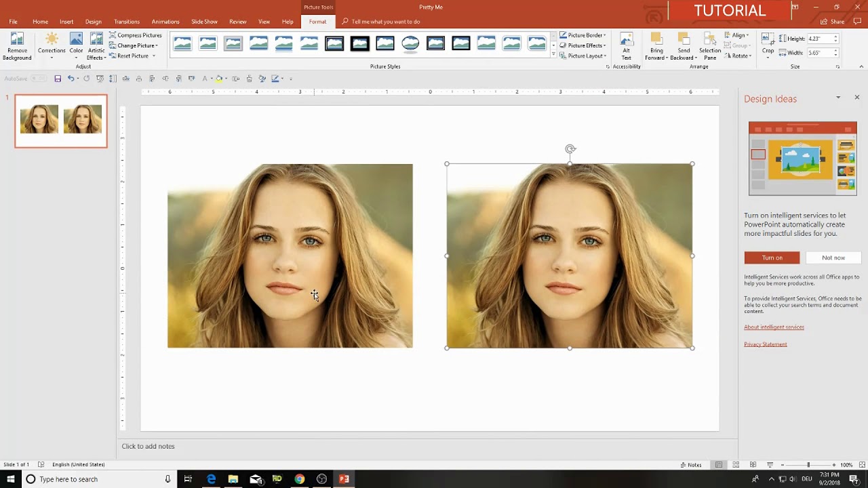The height and width of the screenshot is (488, 868).
Task: Open Microsoft Edge from the taskbar
Action: [x=212, y=479]
